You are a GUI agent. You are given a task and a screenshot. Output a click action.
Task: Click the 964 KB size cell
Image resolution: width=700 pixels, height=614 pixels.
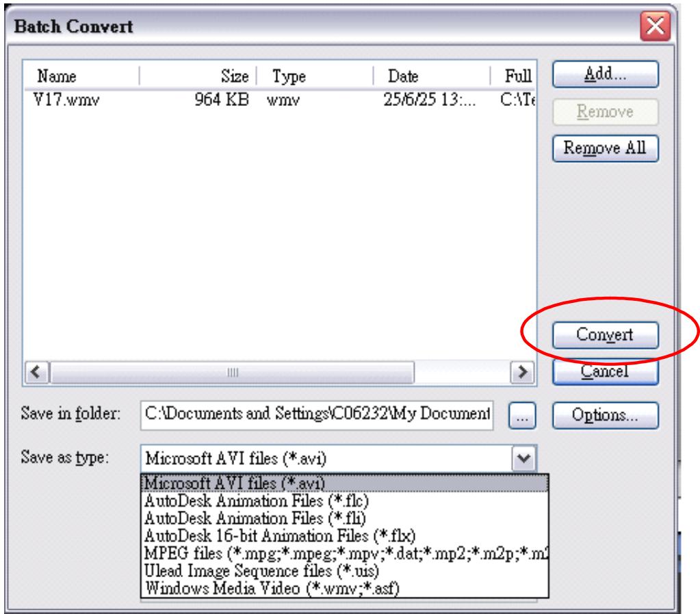pos(222,100)
